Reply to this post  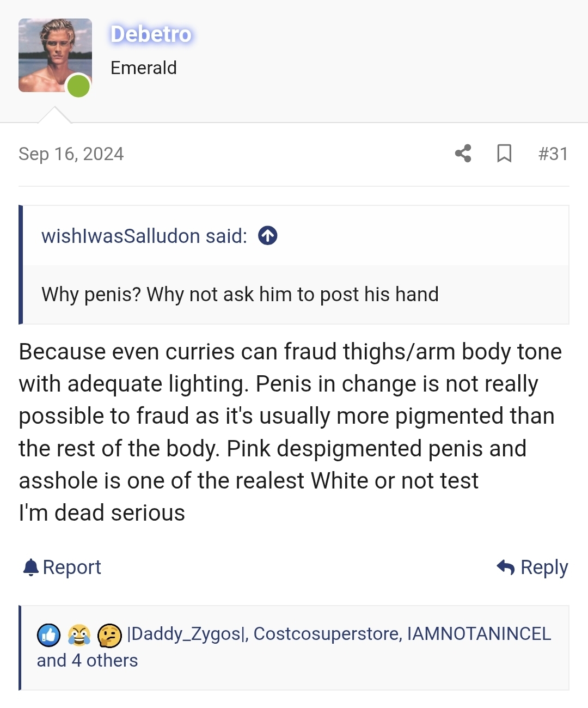[532, 567]
